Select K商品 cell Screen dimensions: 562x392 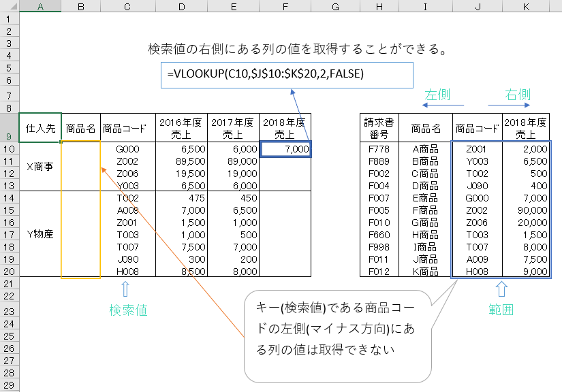(x=426, y=272)
